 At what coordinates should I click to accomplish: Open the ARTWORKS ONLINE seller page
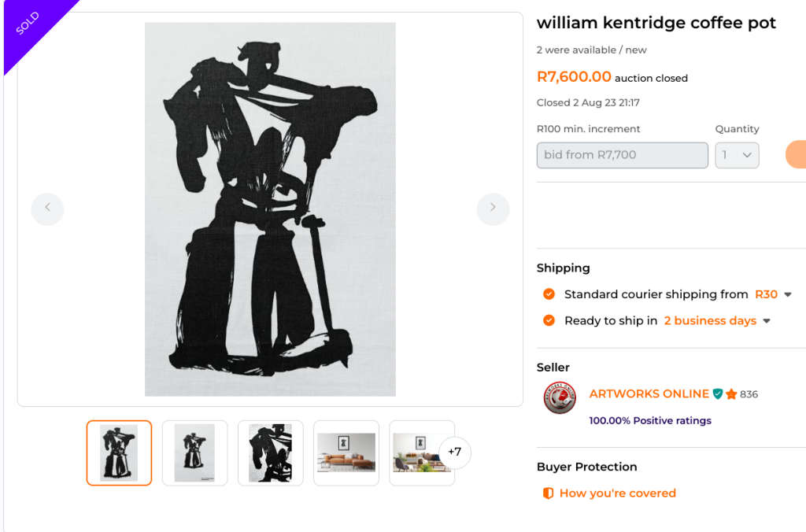649,393
